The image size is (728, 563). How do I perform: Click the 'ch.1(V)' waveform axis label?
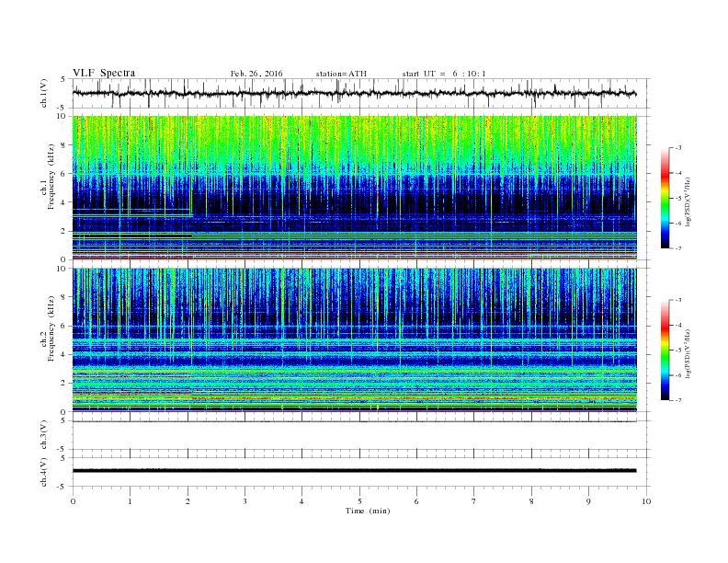click(x=43, y=93)
